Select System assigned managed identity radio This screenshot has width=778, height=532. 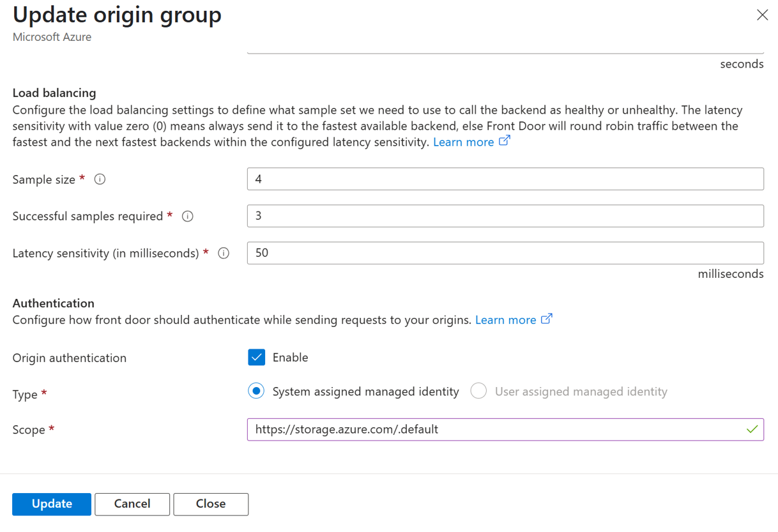pos(256,391)
